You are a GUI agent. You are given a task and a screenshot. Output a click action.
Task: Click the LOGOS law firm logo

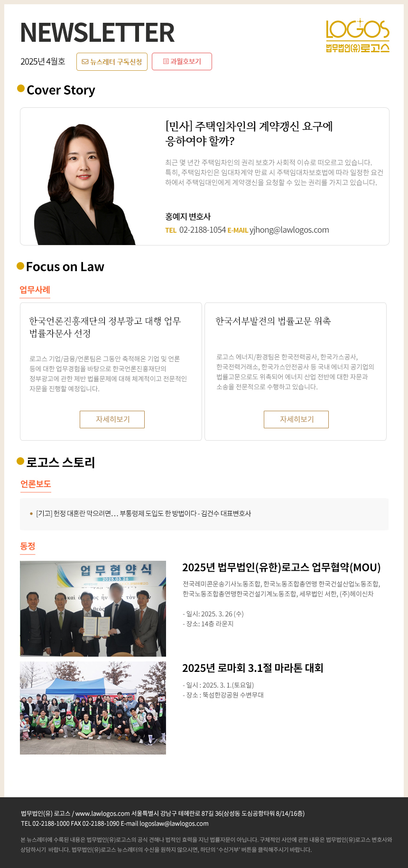tap(358, 36)
